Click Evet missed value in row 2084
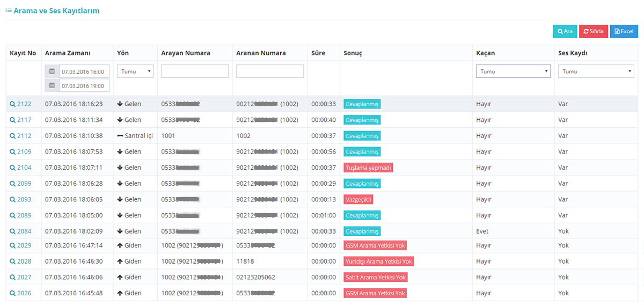Viewport: 644px width, 305px height. pos(482,231)
